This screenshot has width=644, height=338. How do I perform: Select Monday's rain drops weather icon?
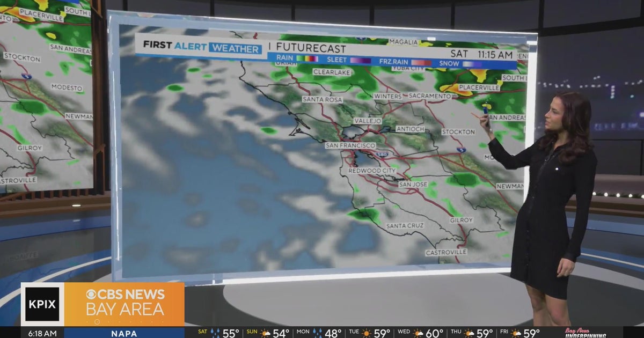316,332
